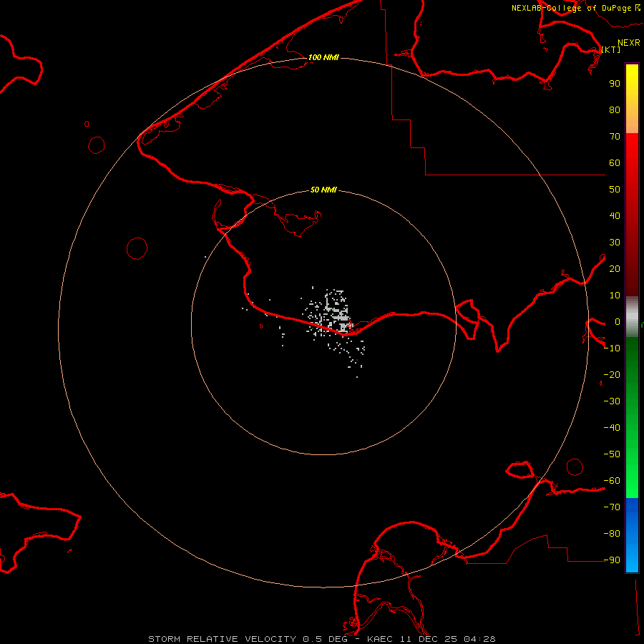644x644 pixels.
Task: Click the 50 value on velocity scale
Action: (615, 190)
